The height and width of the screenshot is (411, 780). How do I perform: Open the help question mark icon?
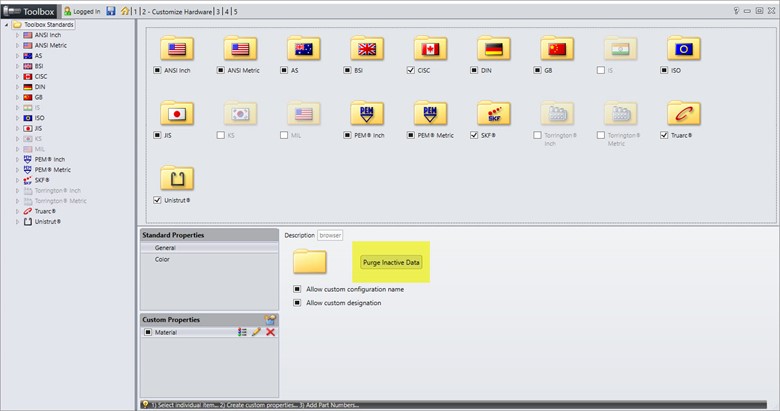736,11
